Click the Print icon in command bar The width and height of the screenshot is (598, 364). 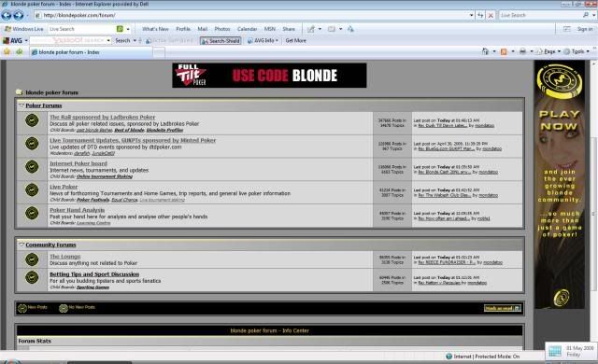click(x=522, y=51)
